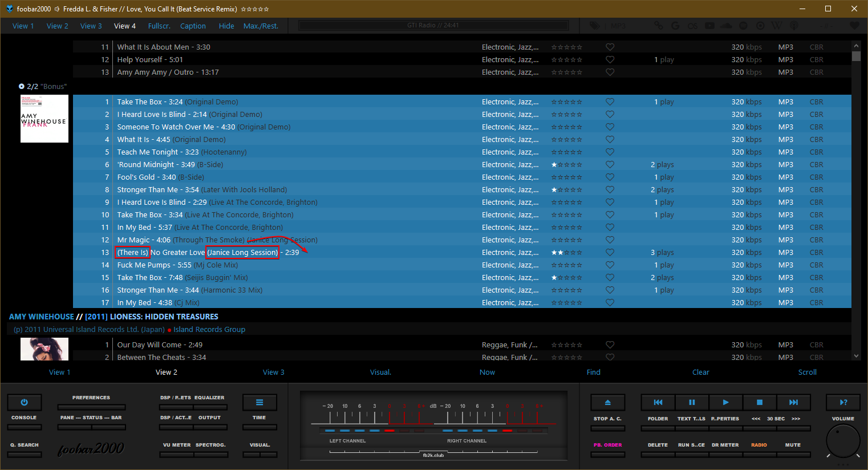Pause playback with the pause icon
868x470 pixels.
pos(692,402)
